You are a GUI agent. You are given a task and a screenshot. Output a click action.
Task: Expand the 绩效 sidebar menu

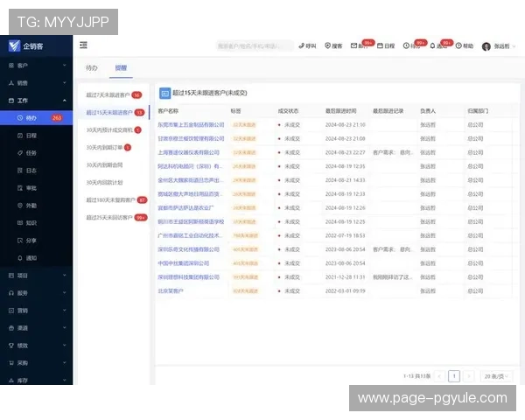(37, 346)
